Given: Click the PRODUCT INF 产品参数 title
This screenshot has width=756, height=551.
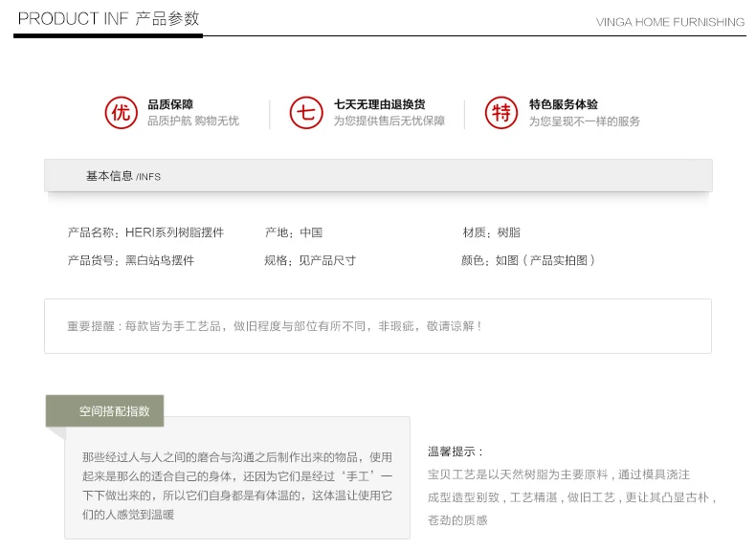Looking at the screenshot, I should point(108,19).
